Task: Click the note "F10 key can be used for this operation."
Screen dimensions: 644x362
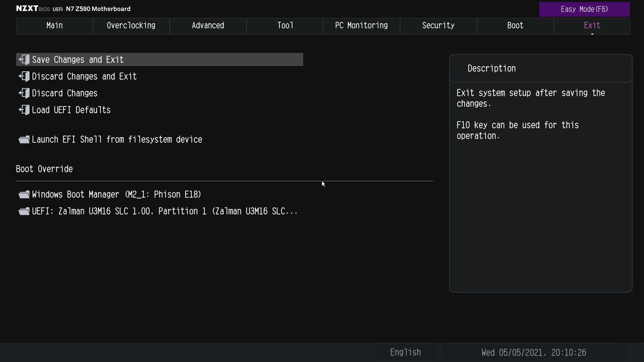Action: tap(518, 130)
